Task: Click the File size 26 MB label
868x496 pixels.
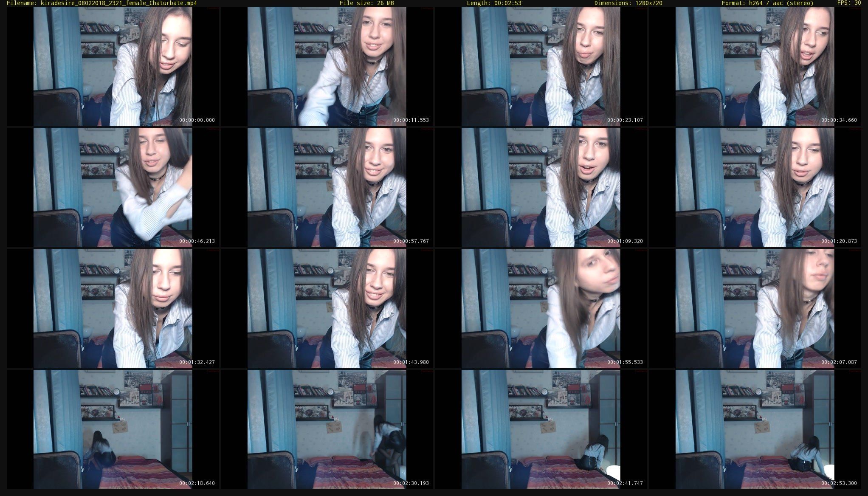Action: [366, 3]
